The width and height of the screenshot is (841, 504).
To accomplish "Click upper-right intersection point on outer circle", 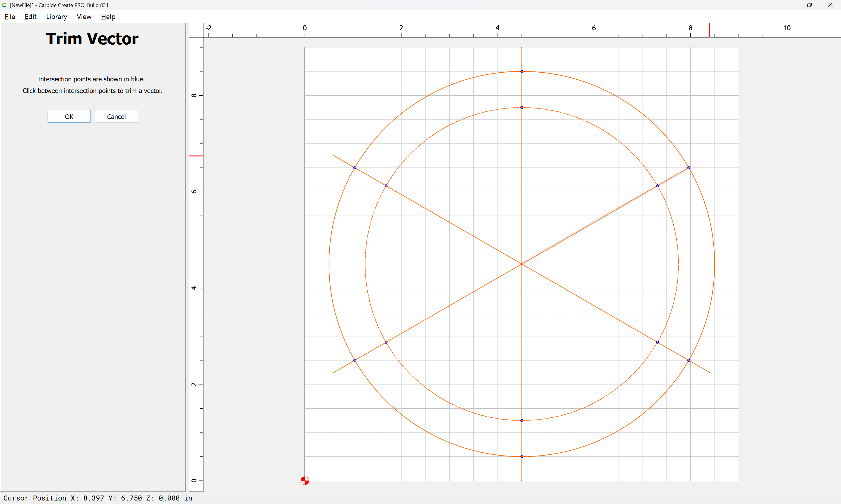I will click(689, 168).
